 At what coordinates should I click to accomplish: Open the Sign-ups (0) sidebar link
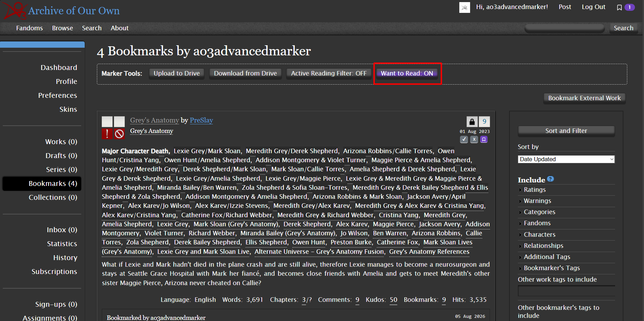[56, 304]
